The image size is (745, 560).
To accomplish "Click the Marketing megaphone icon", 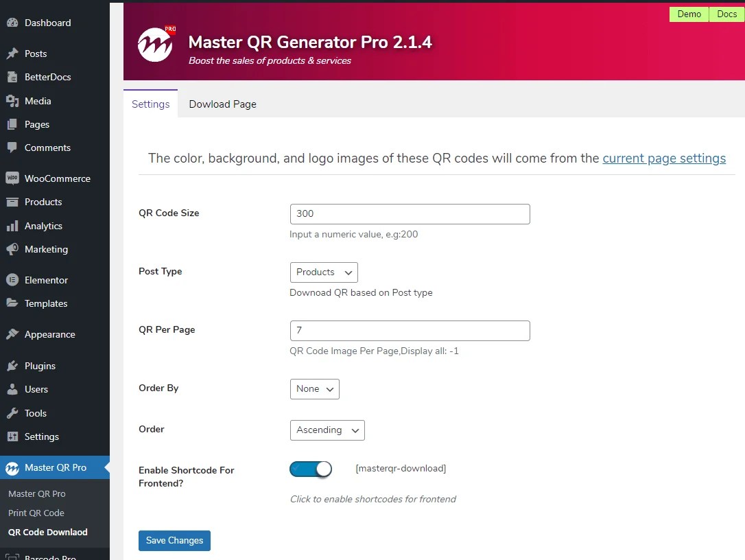I will click(12, 248).
